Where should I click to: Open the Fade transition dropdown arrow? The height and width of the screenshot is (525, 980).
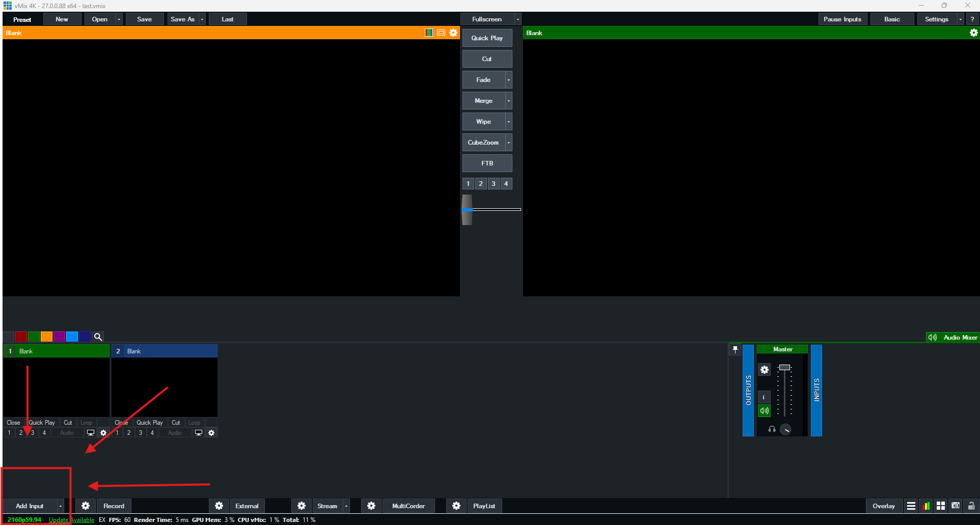click(508, 79)
